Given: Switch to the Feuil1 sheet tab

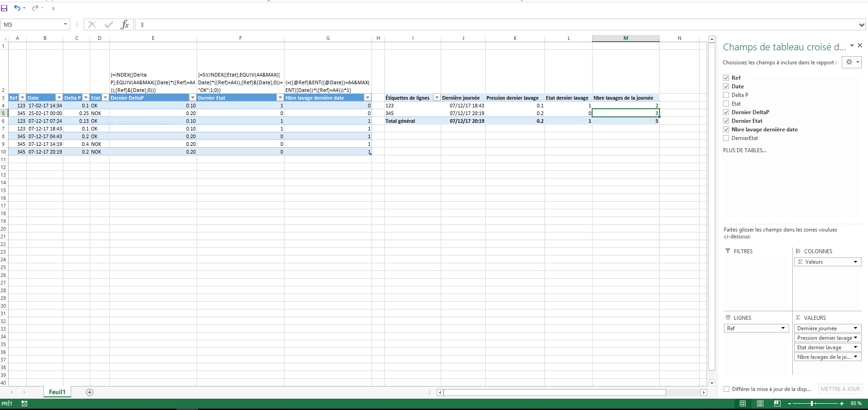Looking at the screenshot, I should pyautogui.click(x=57, y=392).
